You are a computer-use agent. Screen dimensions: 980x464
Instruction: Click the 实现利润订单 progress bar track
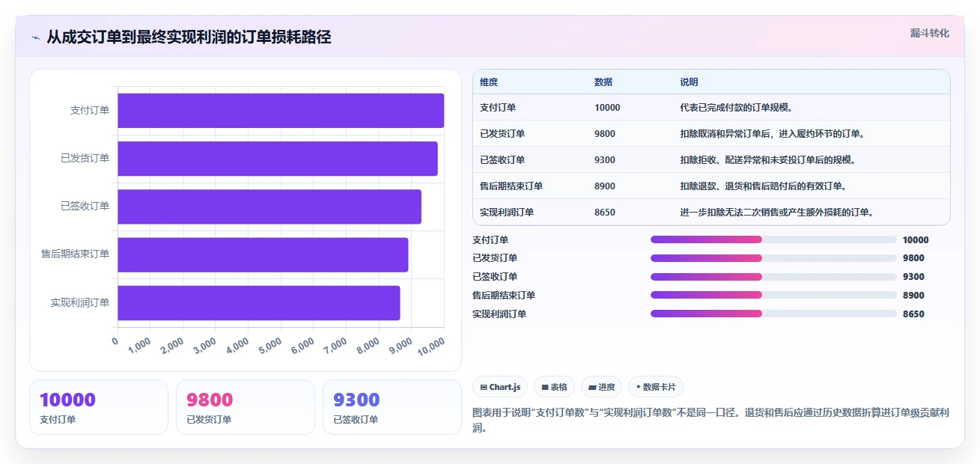tap(773, 314)
